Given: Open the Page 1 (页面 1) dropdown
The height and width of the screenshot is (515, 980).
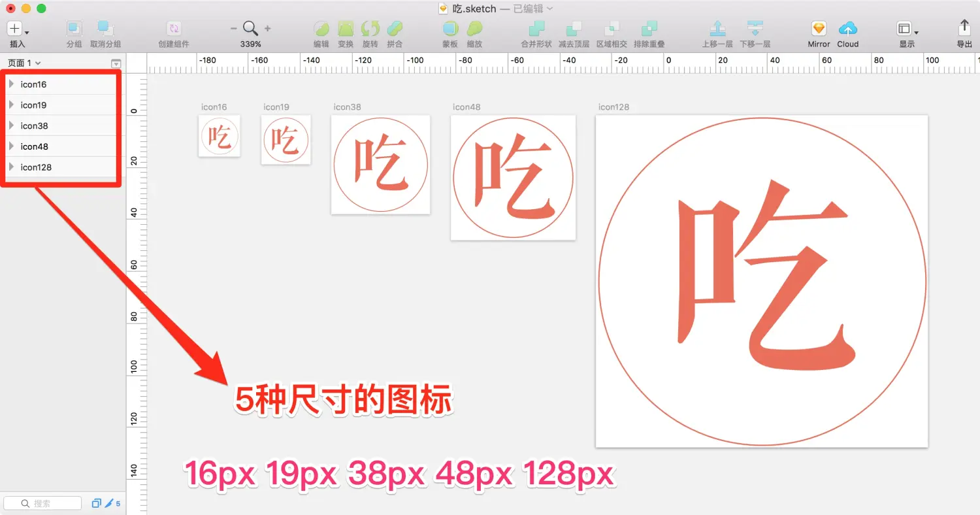Looking at the screenshot, I should click(x=24, y=63).
